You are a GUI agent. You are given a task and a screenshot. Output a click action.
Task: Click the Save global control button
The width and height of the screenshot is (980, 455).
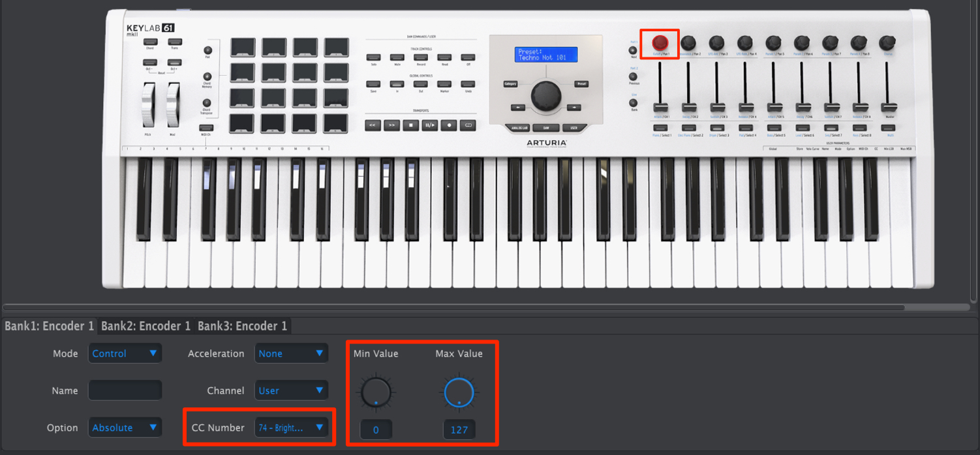point(373,84)
